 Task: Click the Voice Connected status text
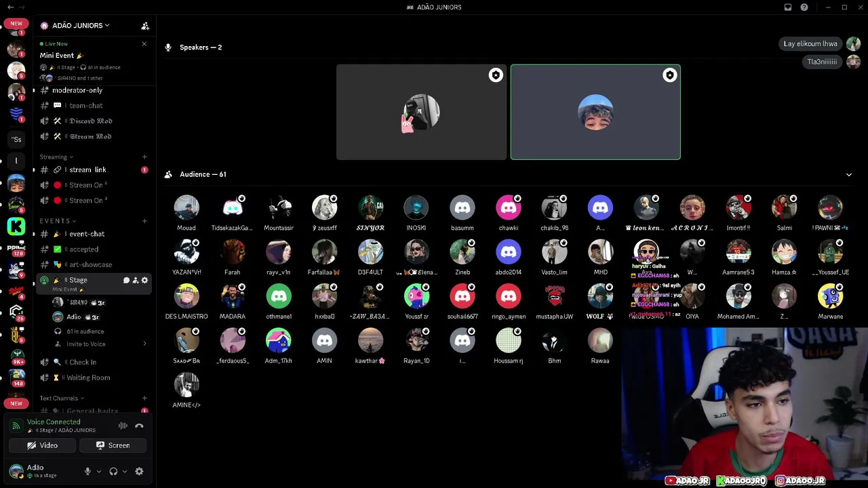click(x=54, y=422)
